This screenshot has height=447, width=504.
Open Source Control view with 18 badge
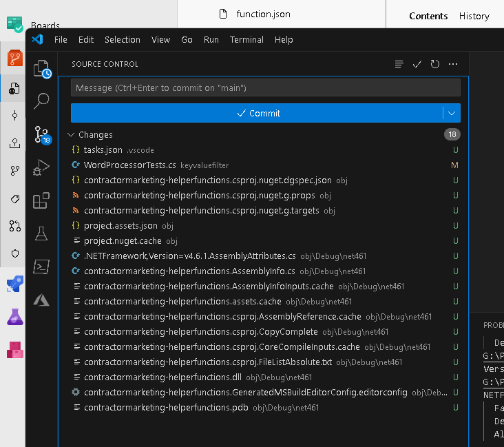pyautogui.click(x=42, y=135)
